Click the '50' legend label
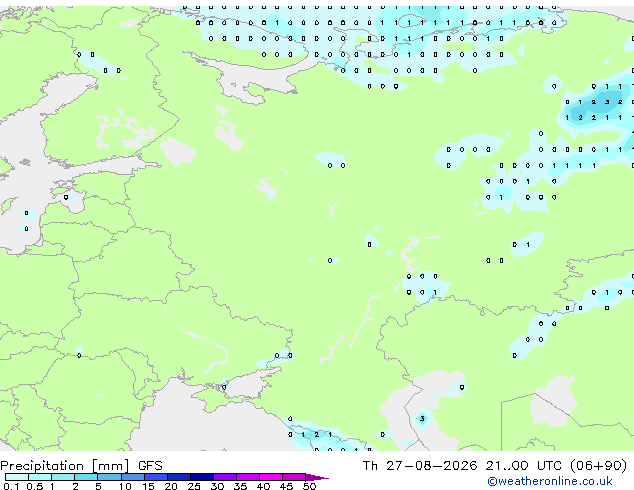 coord(310,486)
